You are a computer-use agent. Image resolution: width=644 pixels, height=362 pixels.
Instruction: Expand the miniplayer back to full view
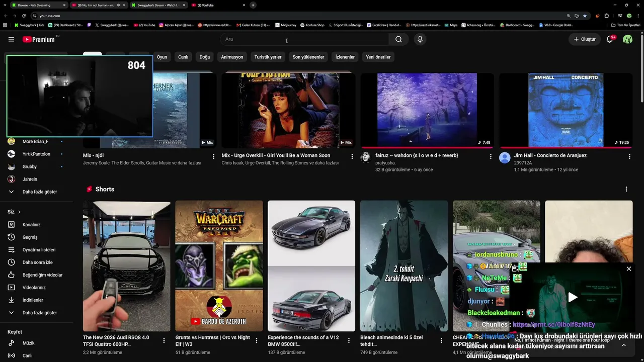pos(515,269)
